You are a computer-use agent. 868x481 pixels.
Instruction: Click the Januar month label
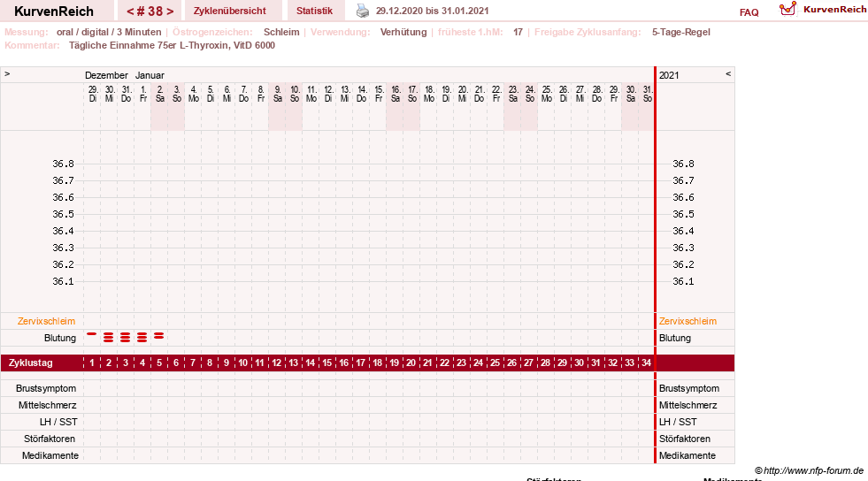click(x=150, y=75)
